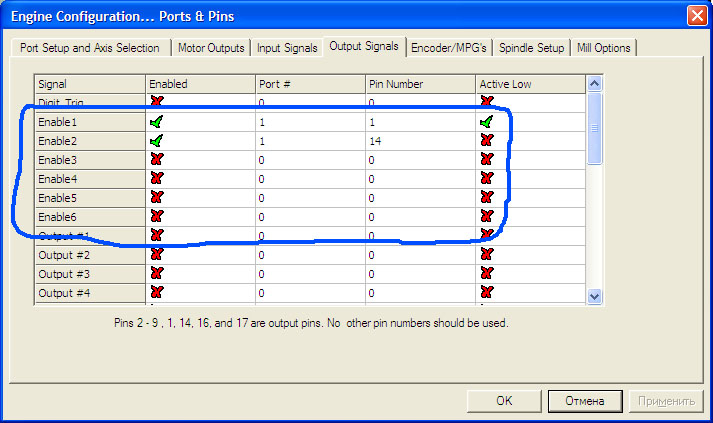Toggle Active Low for Enable6
713x423 pixels.
point(487,217)
